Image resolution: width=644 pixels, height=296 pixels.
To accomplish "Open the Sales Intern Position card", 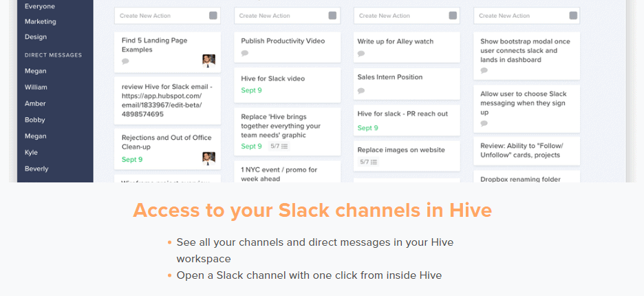I will coord(407,83).
